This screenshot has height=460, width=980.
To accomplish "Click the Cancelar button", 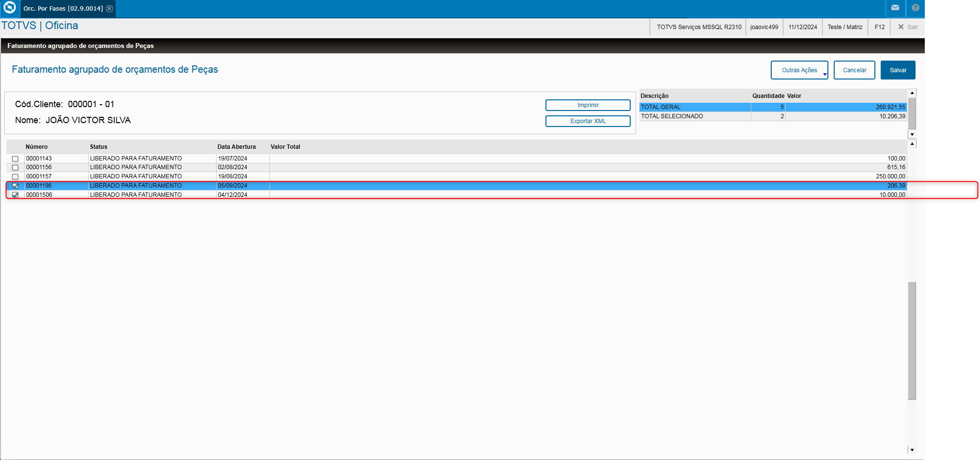I will pos(855,70).
